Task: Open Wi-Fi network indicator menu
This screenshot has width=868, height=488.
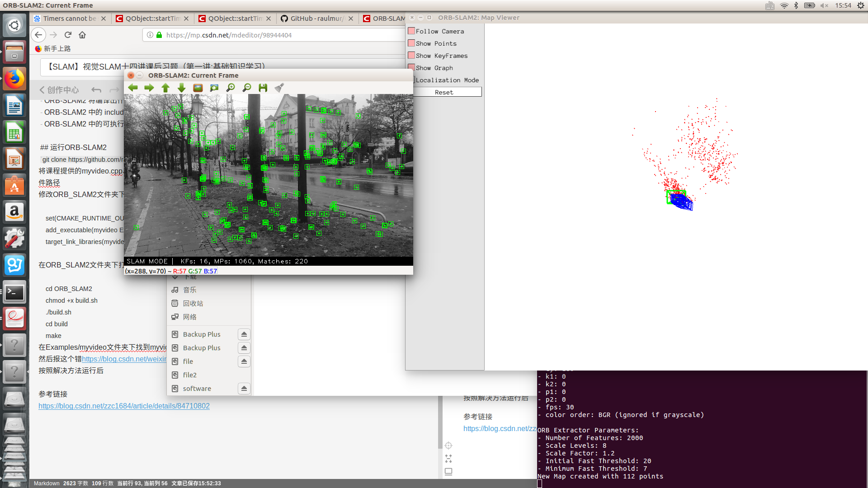Action: point(784,5)
